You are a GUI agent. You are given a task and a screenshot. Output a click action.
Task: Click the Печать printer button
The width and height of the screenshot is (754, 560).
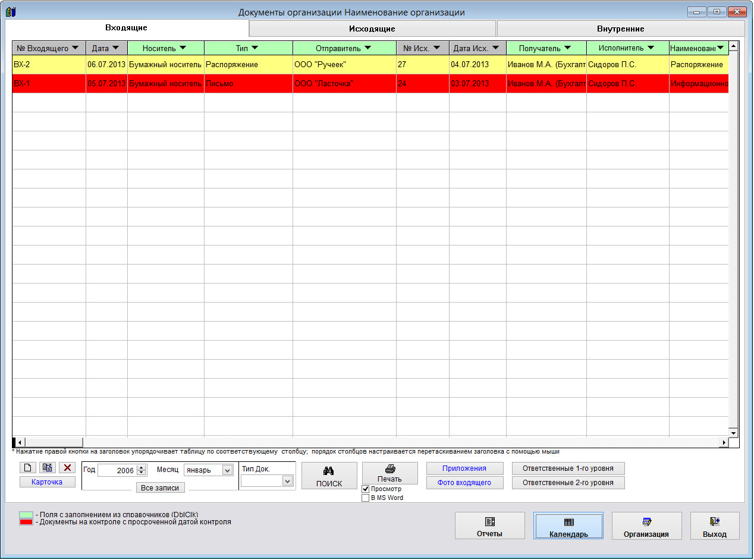click(389, 473)
